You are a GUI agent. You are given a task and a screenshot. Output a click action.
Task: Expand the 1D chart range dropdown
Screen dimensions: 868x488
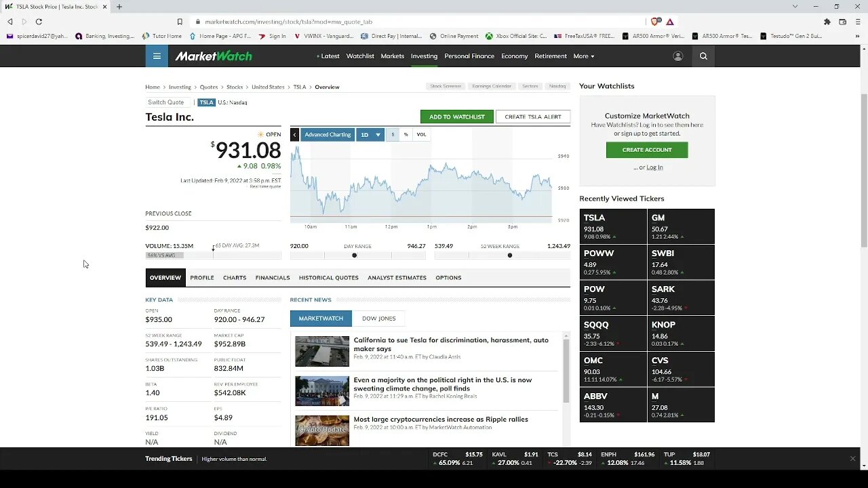pos(370,135)
